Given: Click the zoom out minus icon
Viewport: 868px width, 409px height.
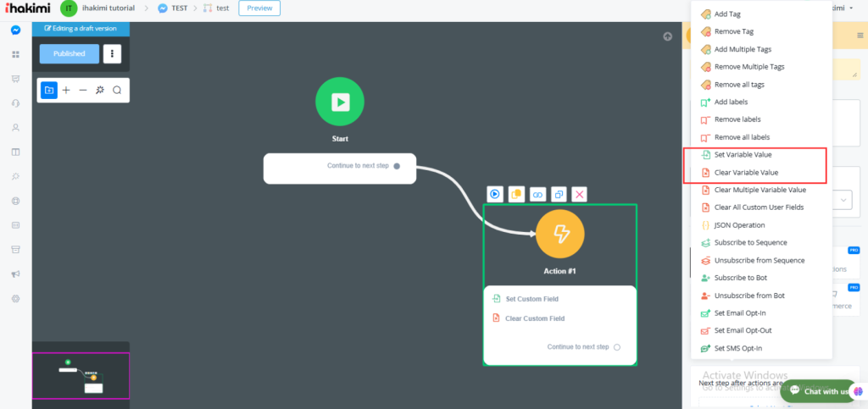Looking at the screenshot, I should pos(83,91).
